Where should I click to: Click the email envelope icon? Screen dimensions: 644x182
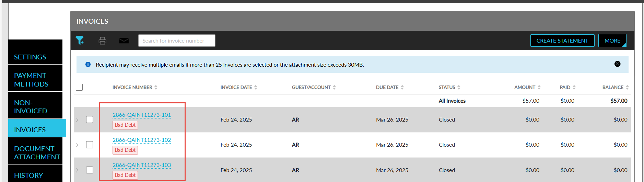click(124, 41)
